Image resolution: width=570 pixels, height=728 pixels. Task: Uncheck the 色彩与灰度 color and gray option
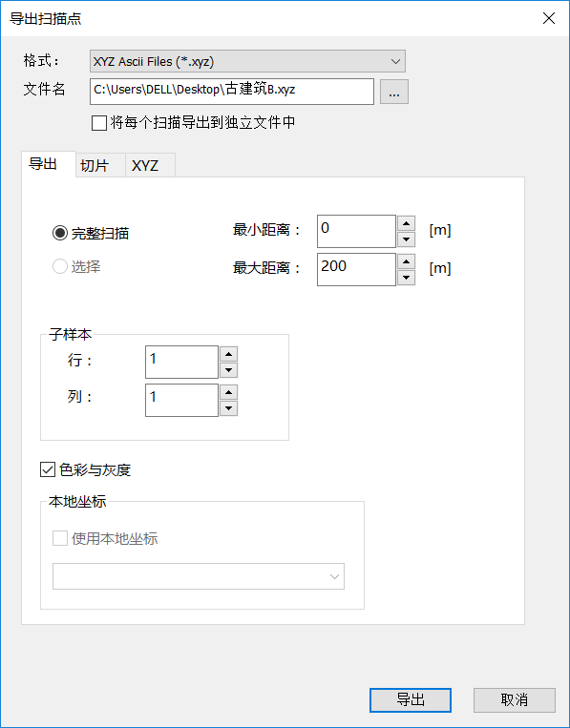(48, 469)
